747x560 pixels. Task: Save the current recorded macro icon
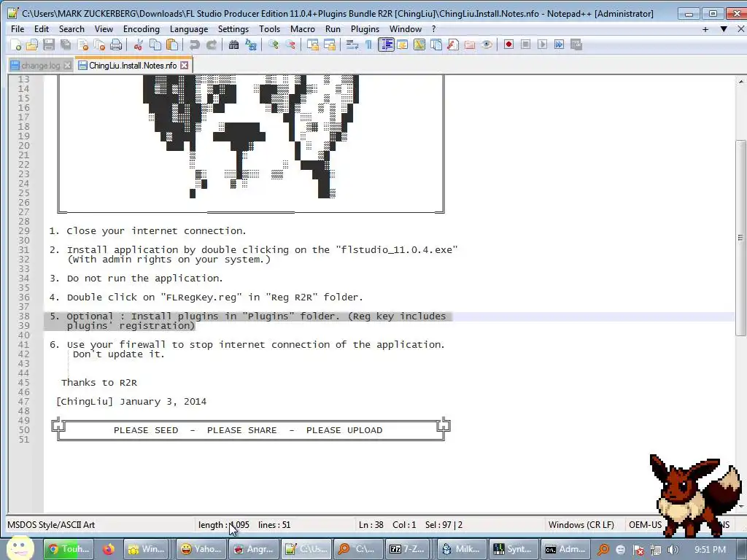[576, 44]
